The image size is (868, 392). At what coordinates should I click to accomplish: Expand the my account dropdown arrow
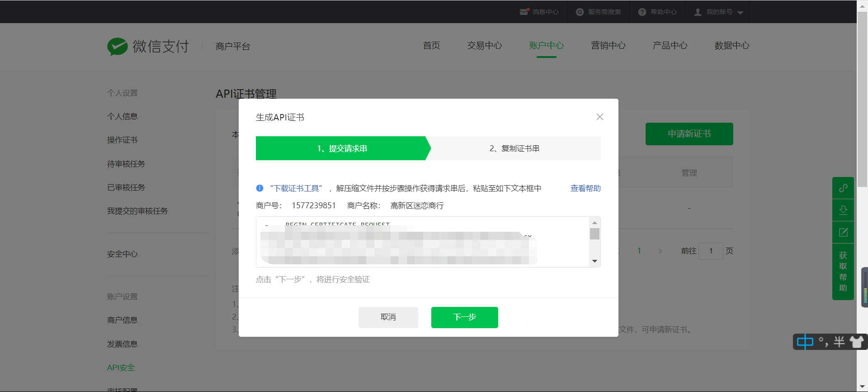click(740, 13)
